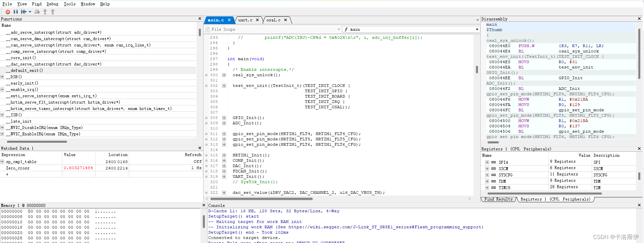
Task: Switch to the osal.c editor tab
Action: [273, 20]
